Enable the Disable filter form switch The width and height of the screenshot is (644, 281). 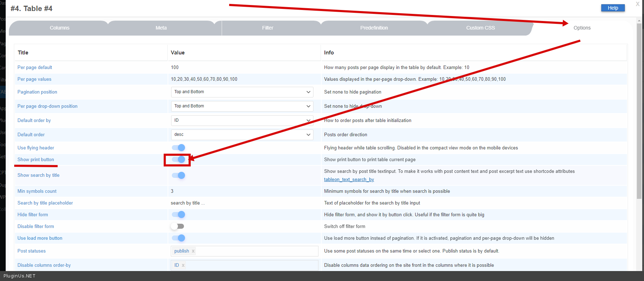point(178,227)
